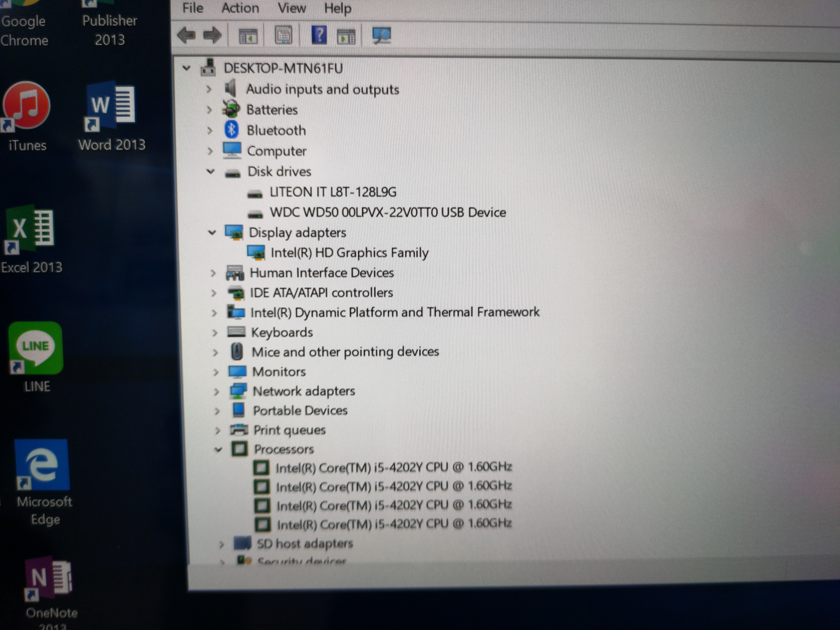Select Intel(R) HD Graphics Family device
Screen dimensions: 840x630
[349, 253]
